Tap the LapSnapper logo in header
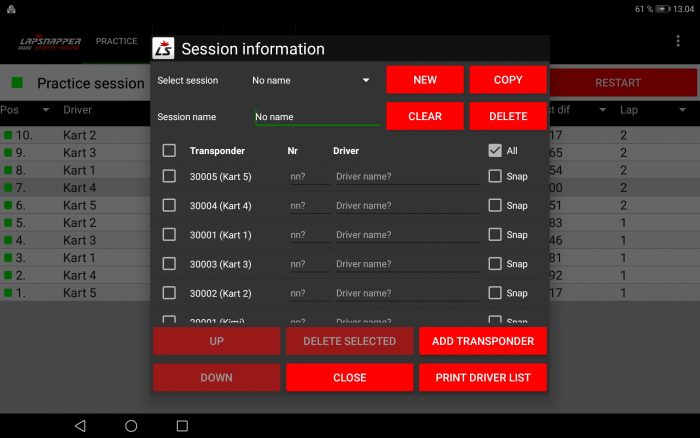700x438 pixels. tap(50, 42)
